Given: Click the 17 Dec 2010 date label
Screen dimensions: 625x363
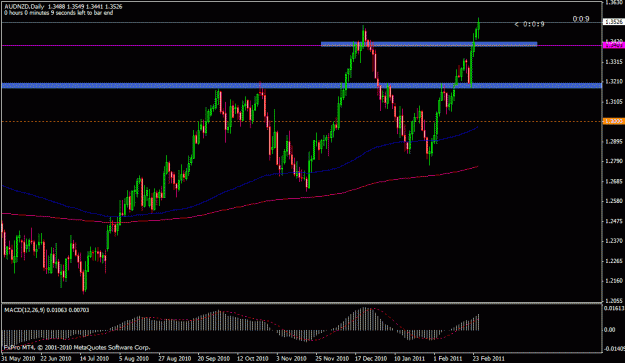Looking at the screenshot, I should [371, 358].
